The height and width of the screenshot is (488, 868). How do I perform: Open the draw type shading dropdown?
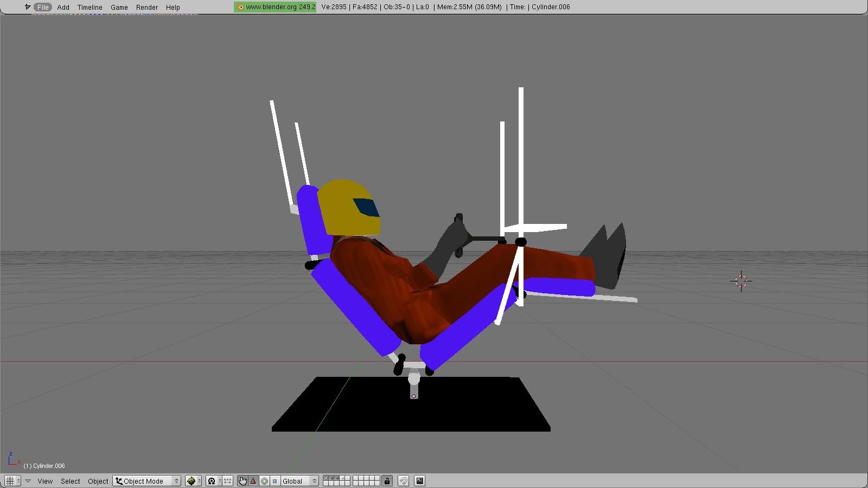(193, 481)
